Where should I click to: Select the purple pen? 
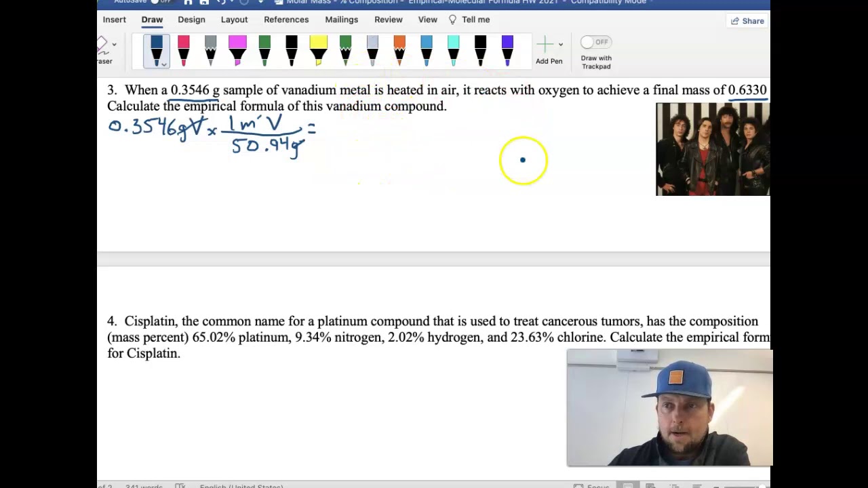click(x=507, y=51)
